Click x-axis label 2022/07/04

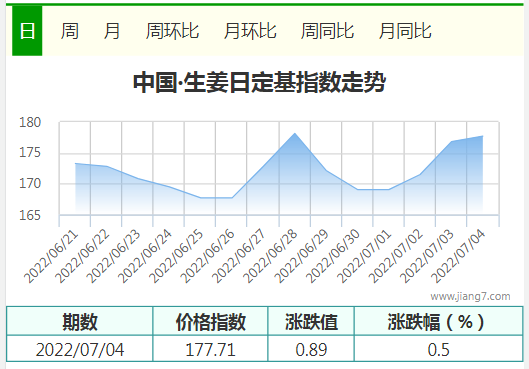tap(458, 257)
